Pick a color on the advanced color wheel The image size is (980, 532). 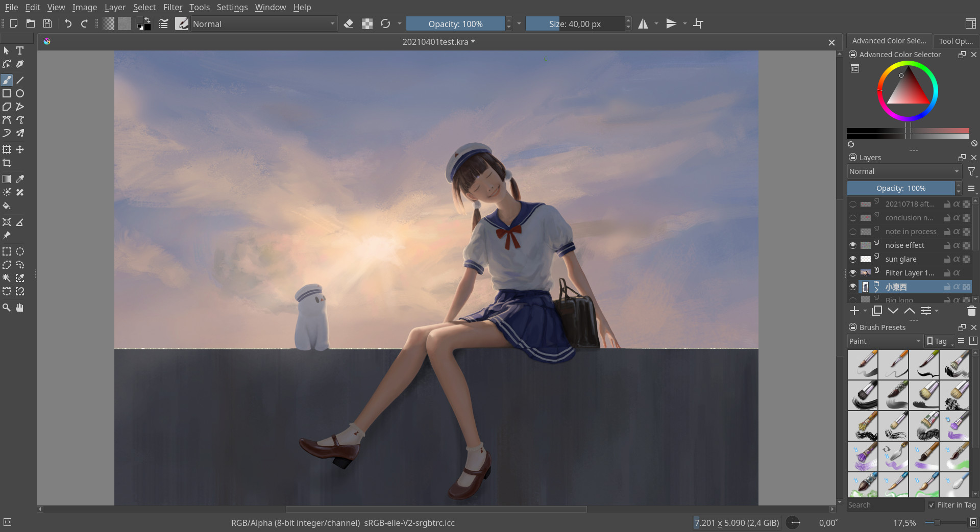point(908,91)
